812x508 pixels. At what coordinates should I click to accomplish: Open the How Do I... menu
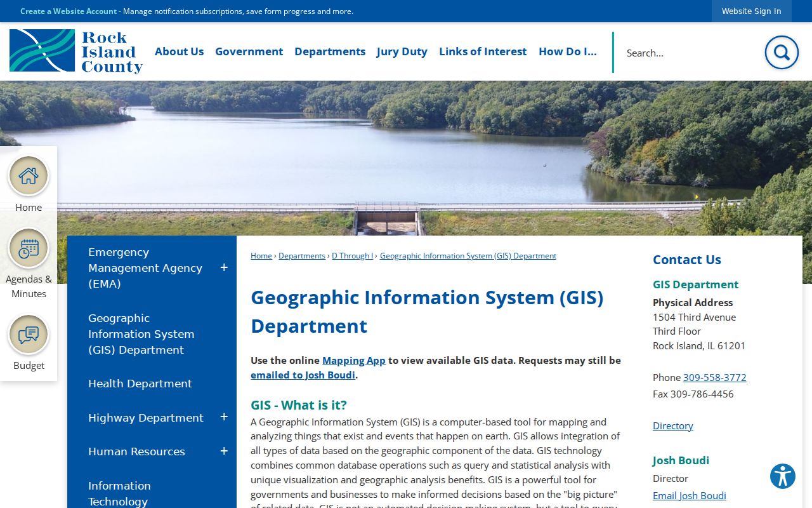tap(568, 51)
